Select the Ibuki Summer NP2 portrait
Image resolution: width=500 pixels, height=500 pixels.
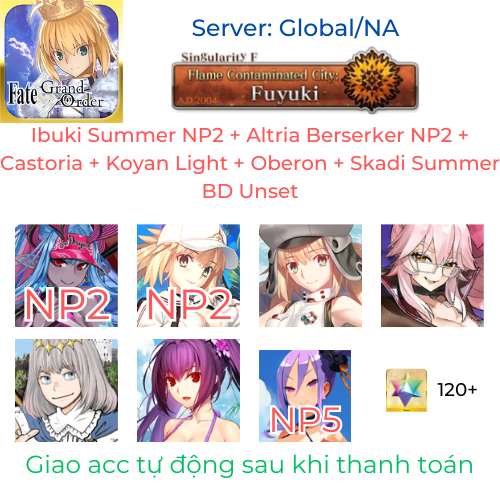point(66,275)
